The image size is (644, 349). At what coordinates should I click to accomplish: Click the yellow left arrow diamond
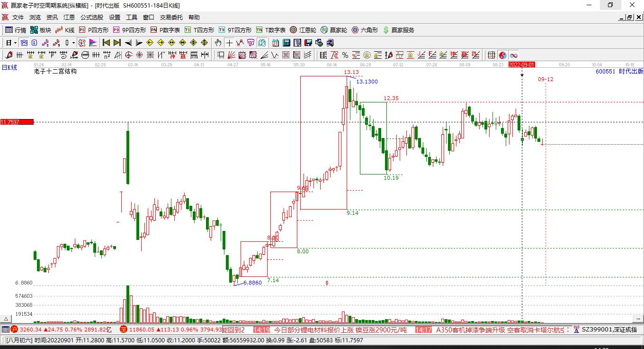tap(150, 43)
